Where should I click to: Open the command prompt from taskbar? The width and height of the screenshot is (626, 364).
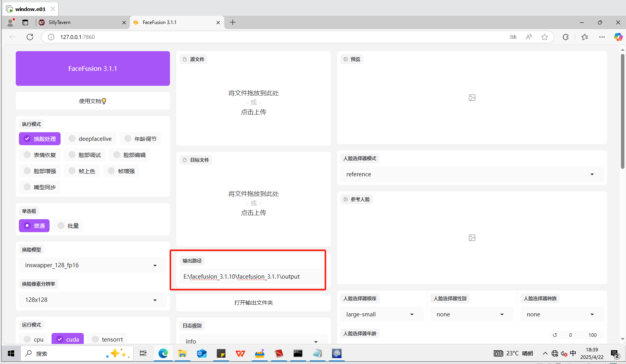point(298,353)
